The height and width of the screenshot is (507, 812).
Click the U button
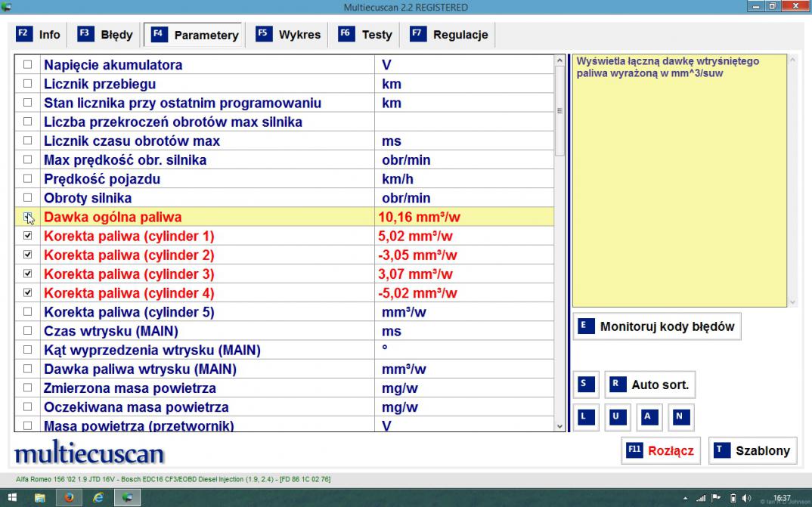point(617,418)
